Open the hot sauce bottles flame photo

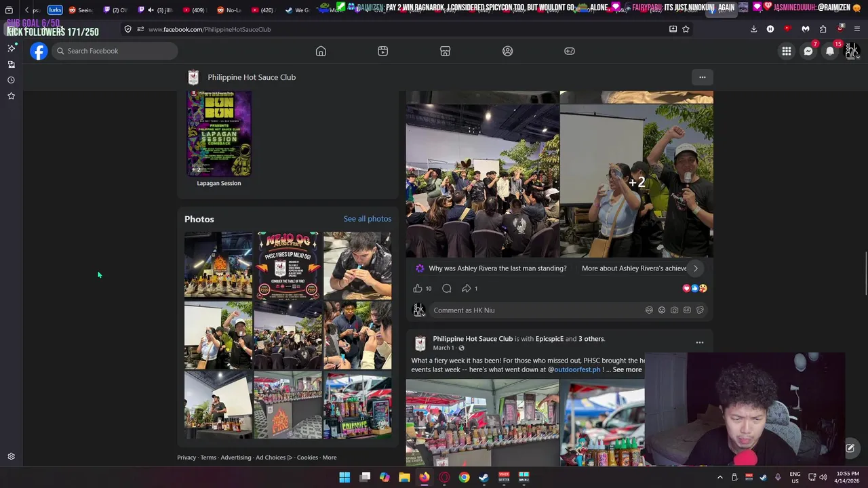click(x=218, y=265)
